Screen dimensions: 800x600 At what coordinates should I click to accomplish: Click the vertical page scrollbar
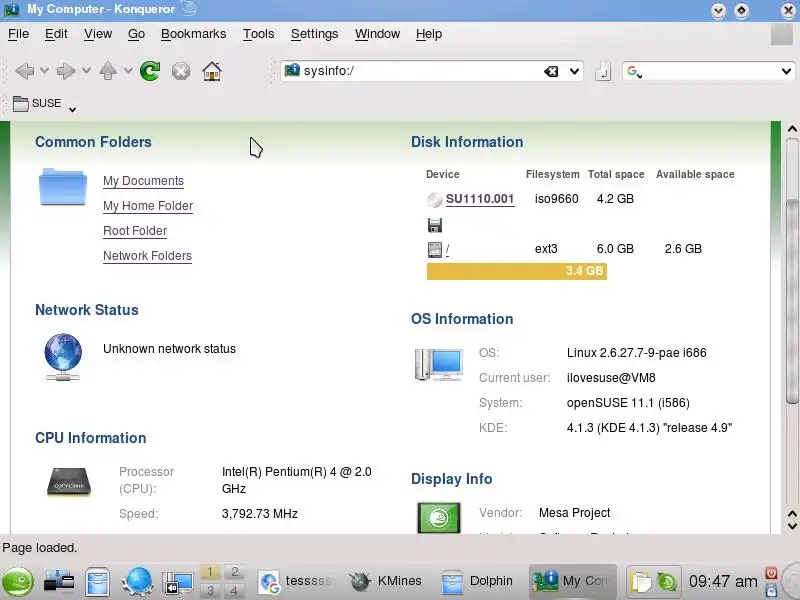pos(792,301)
